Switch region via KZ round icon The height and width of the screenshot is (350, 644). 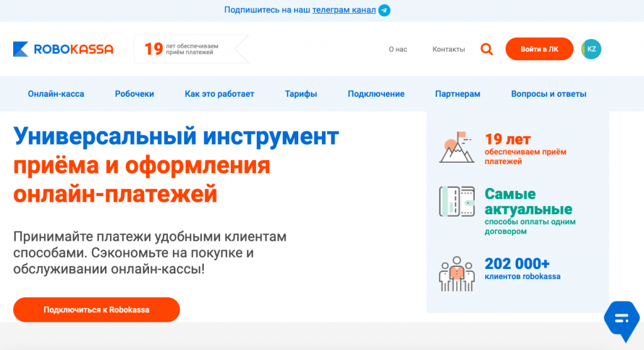pyautogui.click(x=591, y=49)
